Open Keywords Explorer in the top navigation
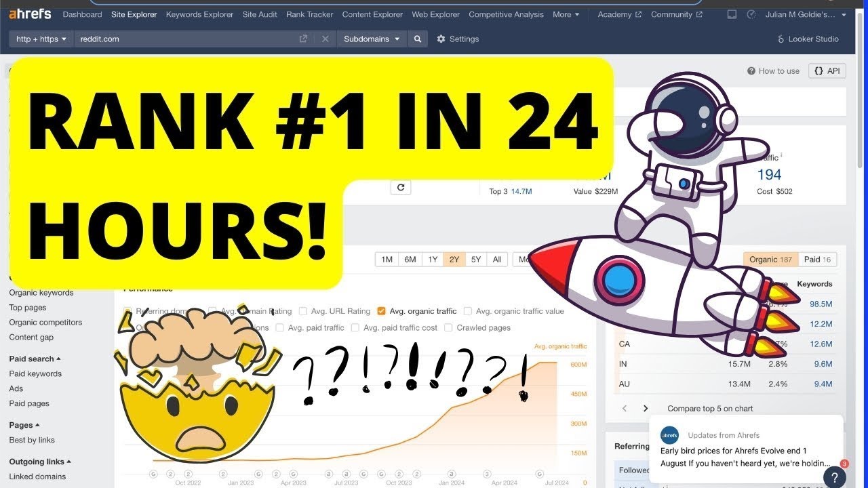The height and width of the screenshot is (488, 868). coord(199,14)
